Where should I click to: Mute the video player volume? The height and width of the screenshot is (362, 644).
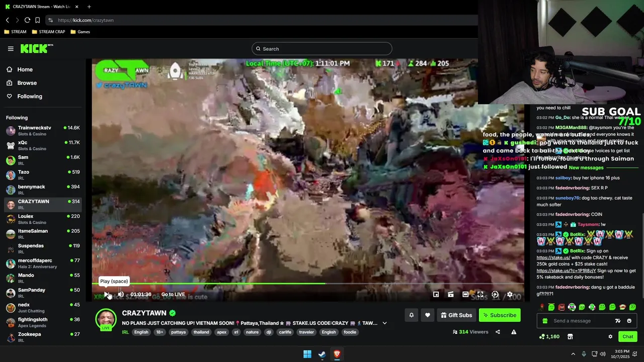click(121, 295)
